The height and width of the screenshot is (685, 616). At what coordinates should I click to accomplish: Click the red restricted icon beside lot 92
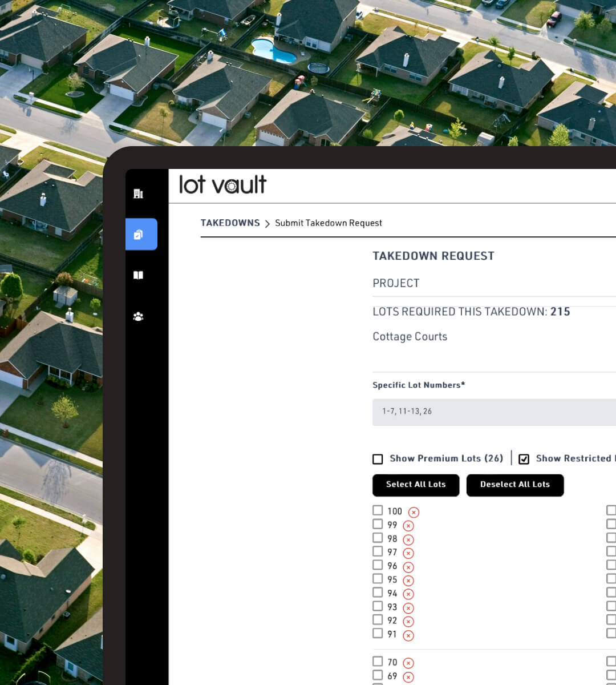click(408, 622)
